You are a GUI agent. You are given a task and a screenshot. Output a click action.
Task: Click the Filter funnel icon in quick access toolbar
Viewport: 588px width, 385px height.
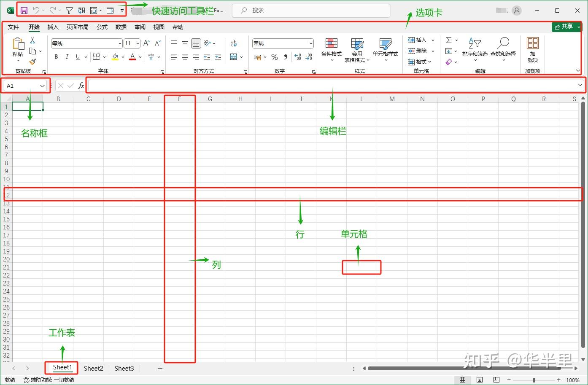coord(69,11)
